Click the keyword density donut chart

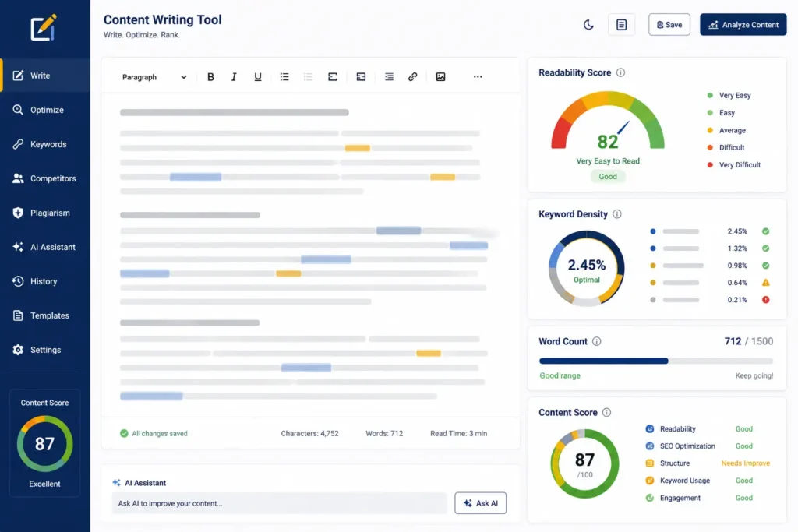586,268
